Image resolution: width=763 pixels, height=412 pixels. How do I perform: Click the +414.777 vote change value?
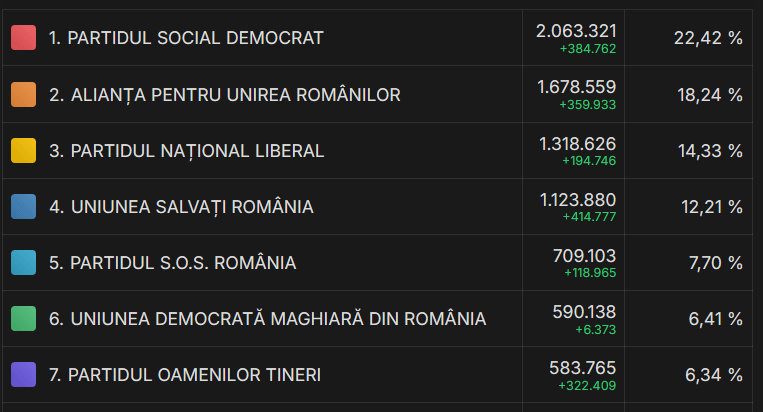[589, 216]
